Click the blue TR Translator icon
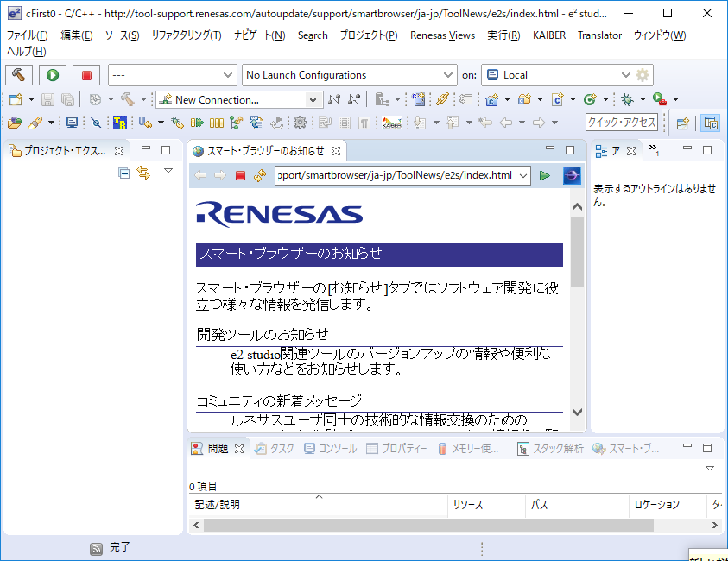Screen dimensions: 728x561 click(119, 123)
